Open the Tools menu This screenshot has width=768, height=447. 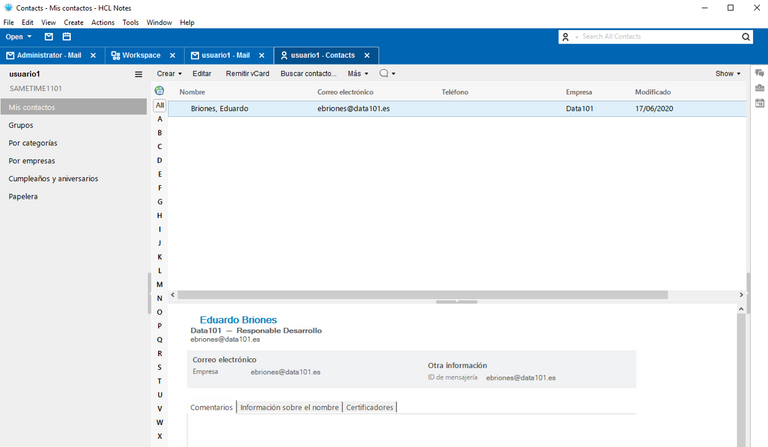[130, 23]
